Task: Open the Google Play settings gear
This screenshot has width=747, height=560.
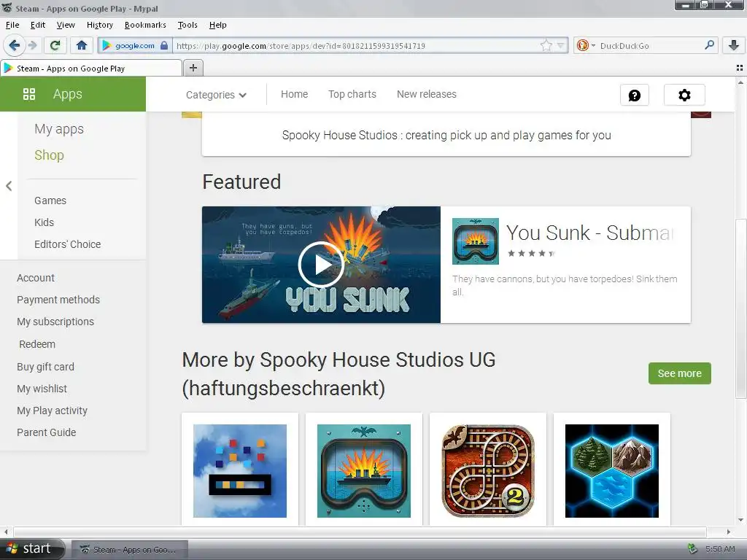Action: [684, 95]
